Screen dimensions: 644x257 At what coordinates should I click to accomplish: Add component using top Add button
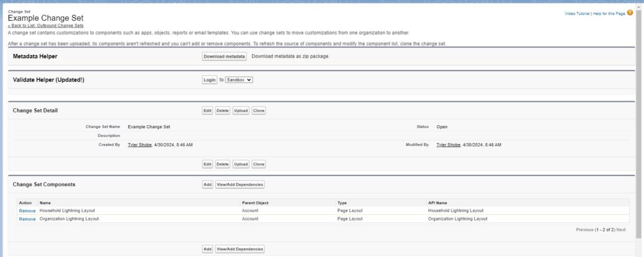(208, 185)
